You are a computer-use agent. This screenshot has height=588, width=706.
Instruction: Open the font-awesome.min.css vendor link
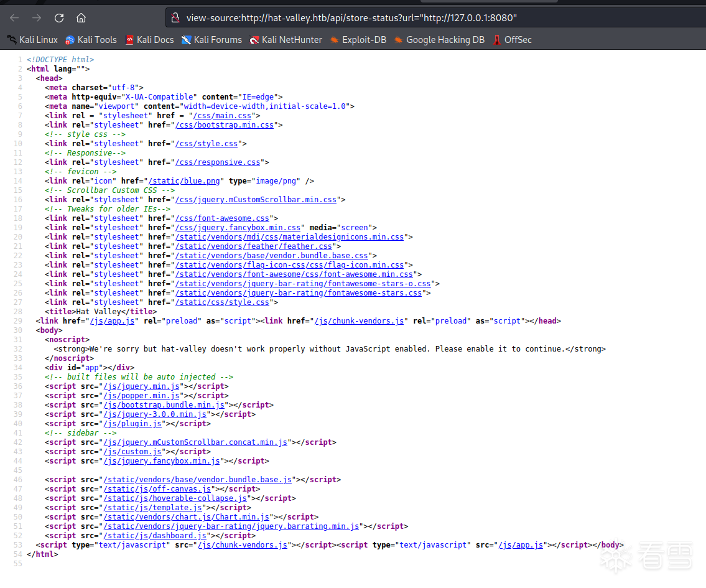click(294, 274)
